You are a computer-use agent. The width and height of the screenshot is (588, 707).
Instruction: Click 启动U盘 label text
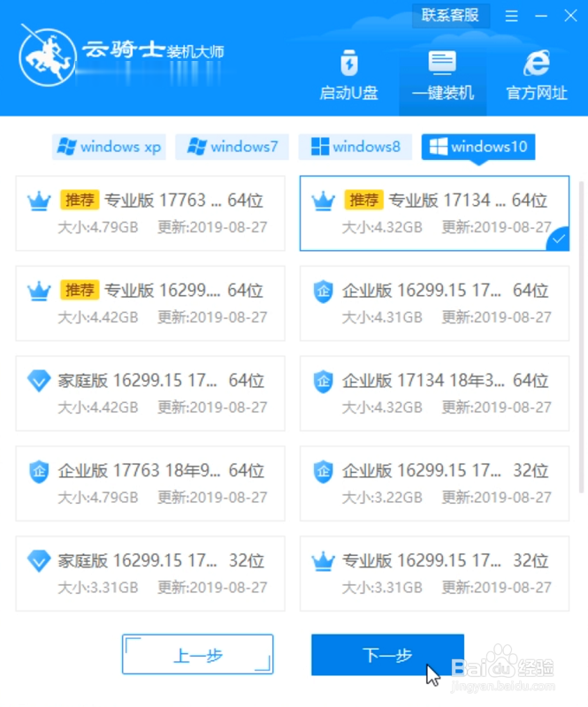tap(349, 93)
